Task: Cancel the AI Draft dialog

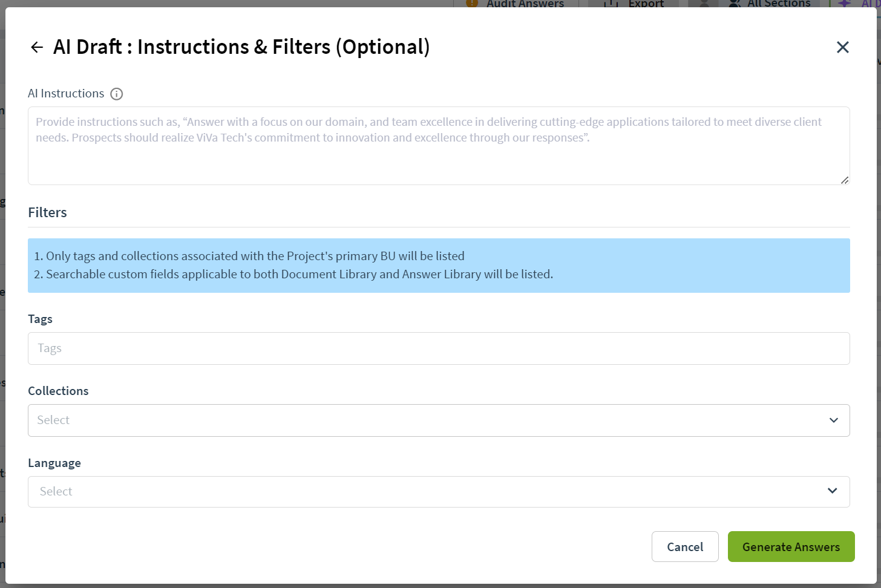Action: tap(685, 547)
